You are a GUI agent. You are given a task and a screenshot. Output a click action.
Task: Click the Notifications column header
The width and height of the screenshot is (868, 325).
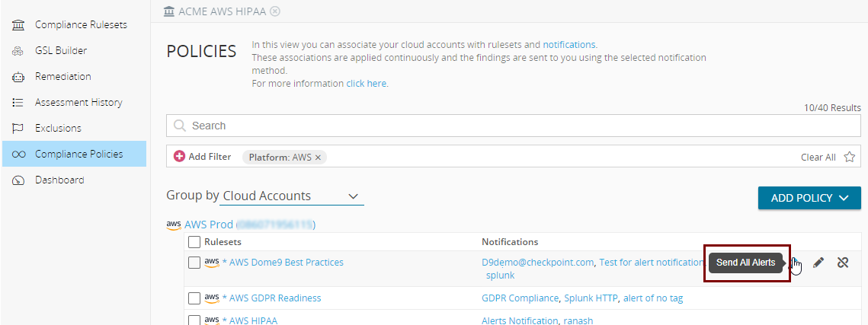coord(510,242)
